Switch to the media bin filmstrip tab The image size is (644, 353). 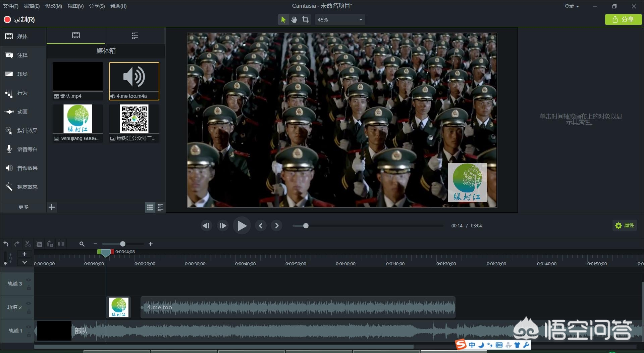click(x=76, y=36)
